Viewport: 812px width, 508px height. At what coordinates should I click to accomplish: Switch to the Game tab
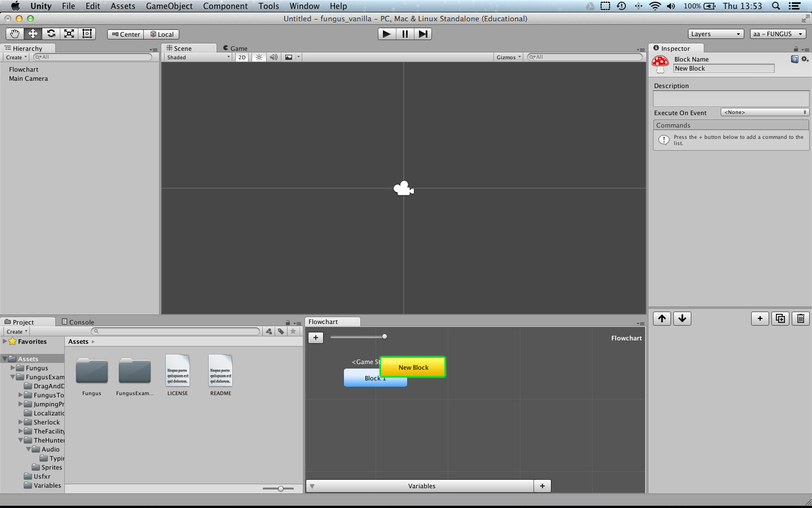[x=235, y=49]
